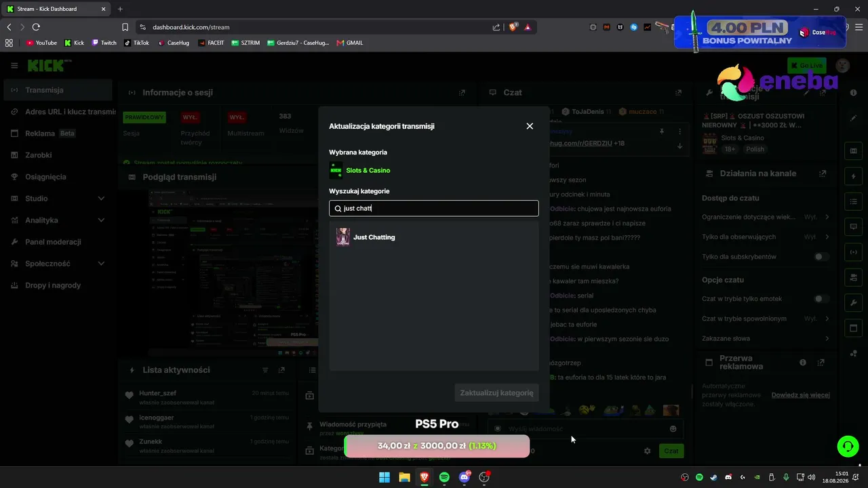Open the emoji picker in chat input
Image resolution: width=868 pixels, height=488 pixels.
tap(673, 428)
